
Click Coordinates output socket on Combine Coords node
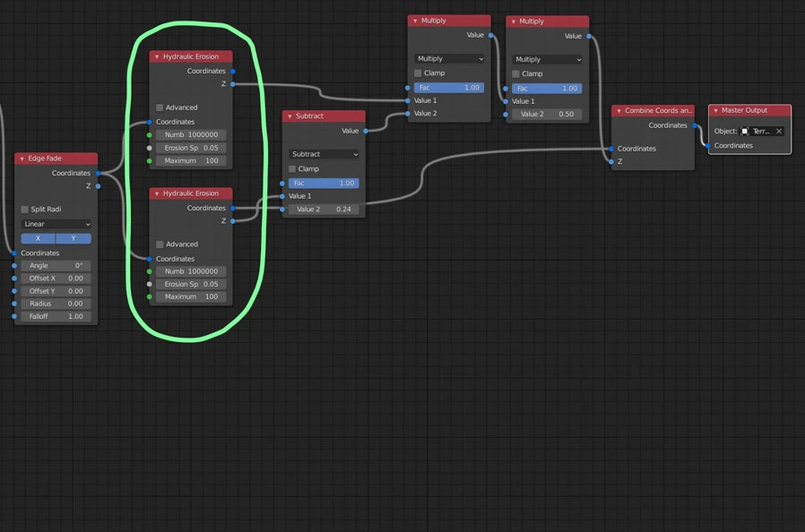696,125
